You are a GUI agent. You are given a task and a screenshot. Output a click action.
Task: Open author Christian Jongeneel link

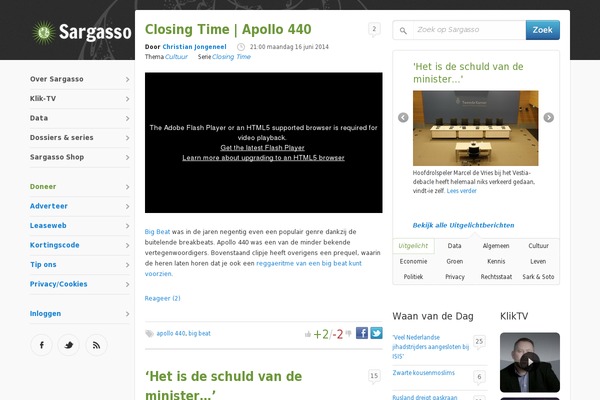pyautogui.click(x=194, y=47)
